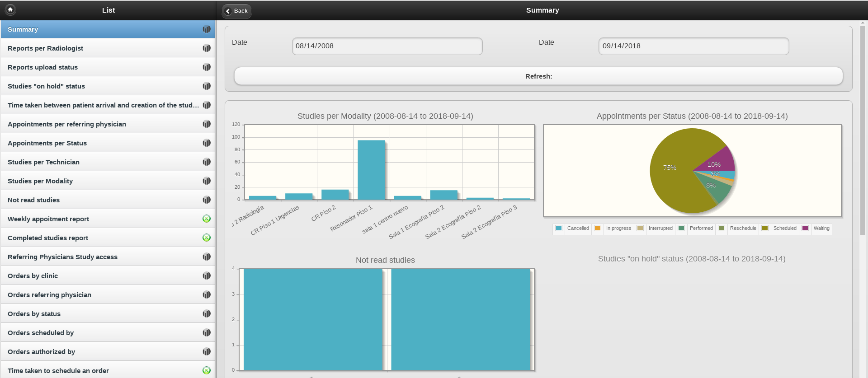This screenshot has width=868, height=378.
Task: Click chart icon beside Reports per Radiologist
Action: click(x=207, y=48)
